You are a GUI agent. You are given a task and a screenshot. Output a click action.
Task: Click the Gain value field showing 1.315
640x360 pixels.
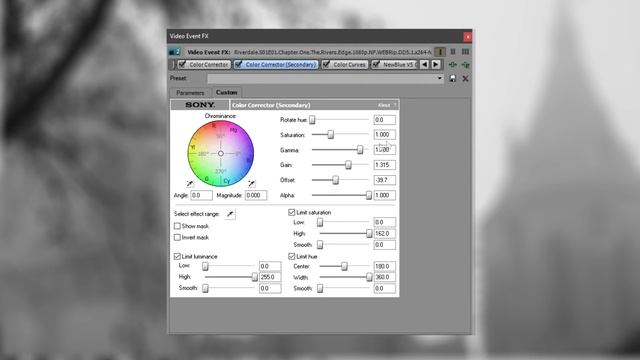[x=384, y=164]
